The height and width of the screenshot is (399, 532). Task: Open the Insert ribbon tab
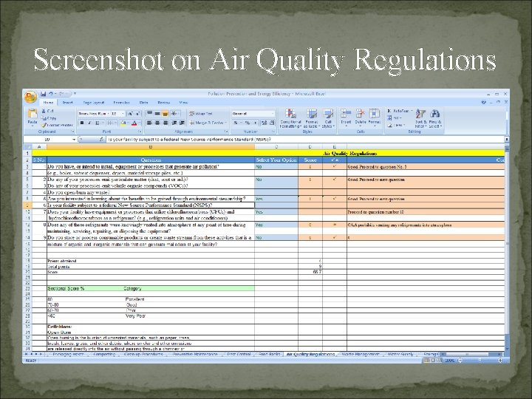[67, 103]
